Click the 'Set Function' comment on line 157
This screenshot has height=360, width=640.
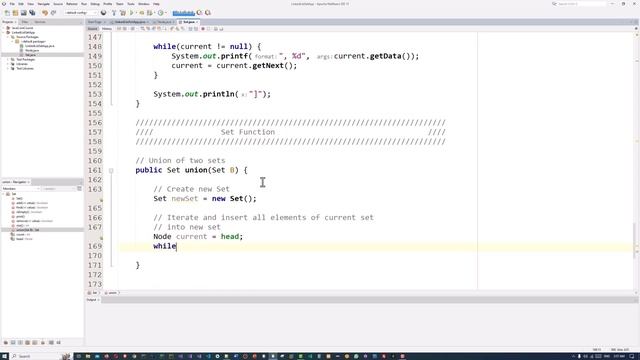point(248,132)
